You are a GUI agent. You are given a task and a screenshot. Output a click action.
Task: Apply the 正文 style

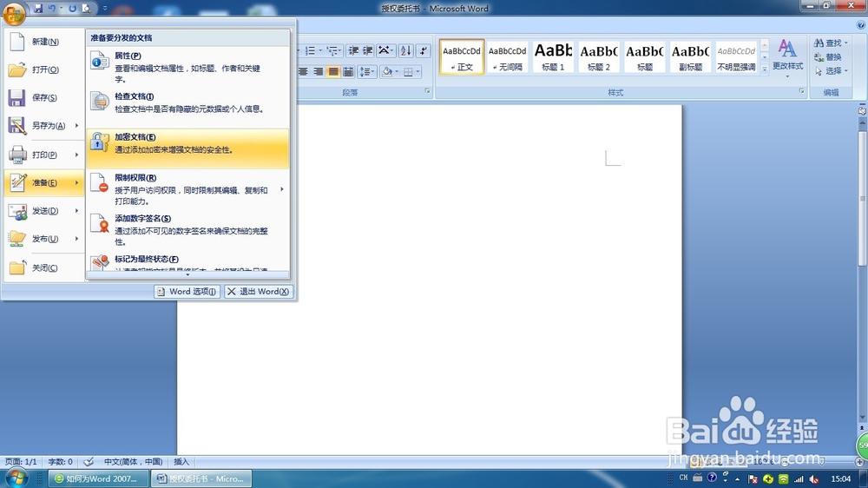click(462, 57)
